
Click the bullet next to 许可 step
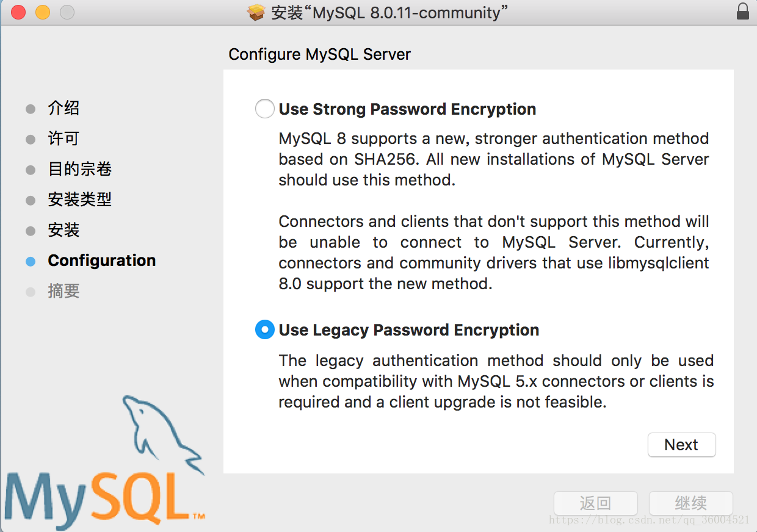tap(31, 140)
